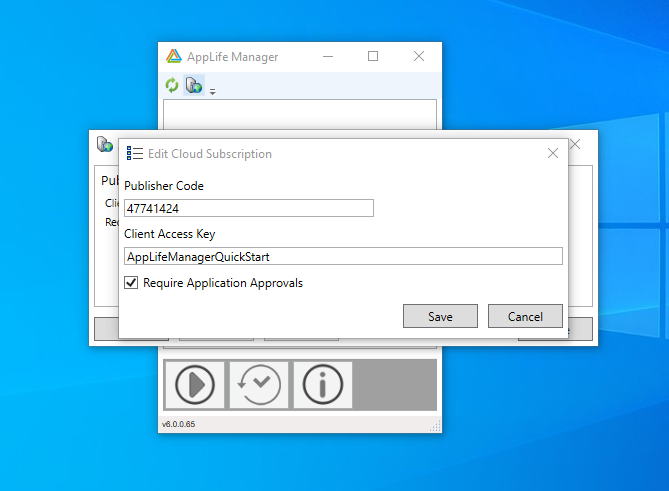Click the information icon in AppLife Manager

point(323,385)
